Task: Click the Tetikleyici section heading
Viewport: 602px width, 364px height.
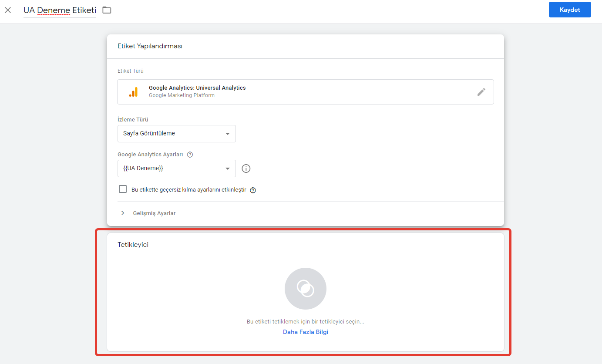Action: pos(133,245)
